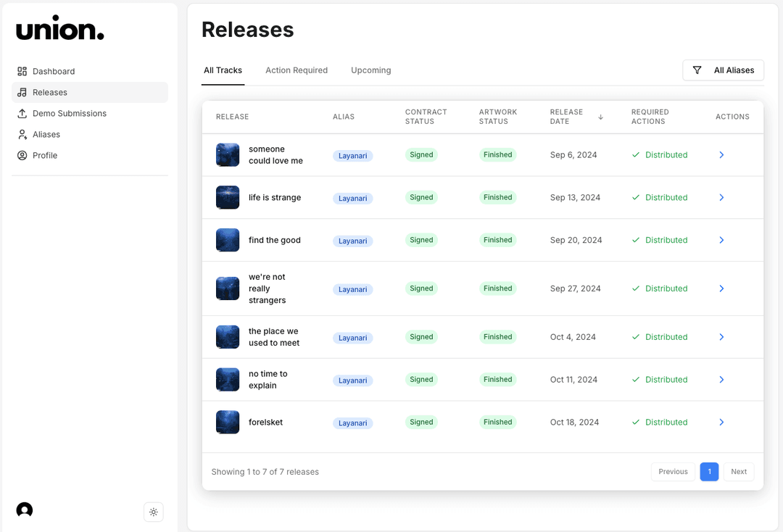
Task: Switch to the Action Required tab
Action: coord(297,70)
